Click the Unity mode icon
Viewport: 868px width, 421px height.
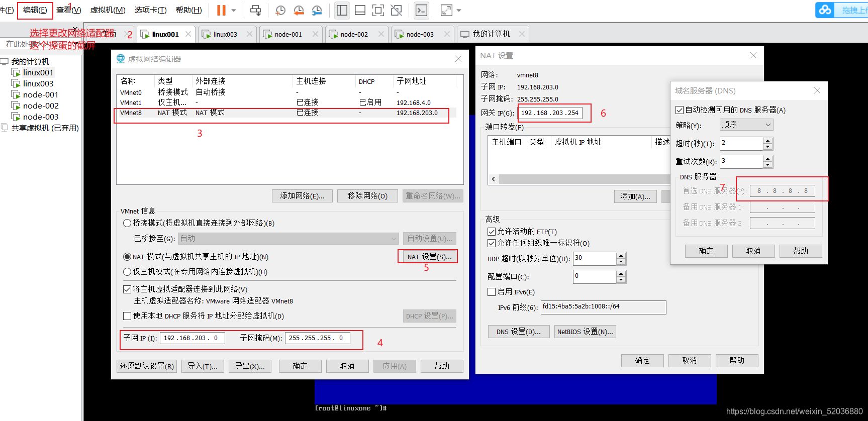[396, 10]
